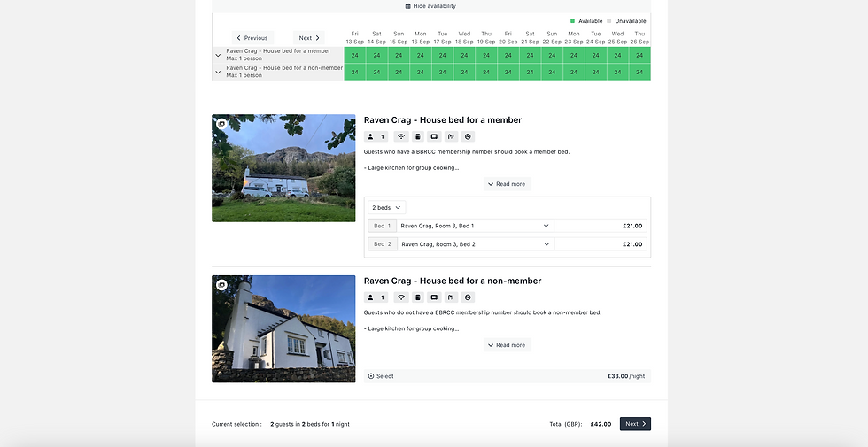Click the Bed 1 label
The height and width of the screenshot is (447, 868).
click(x=383, y=226)
